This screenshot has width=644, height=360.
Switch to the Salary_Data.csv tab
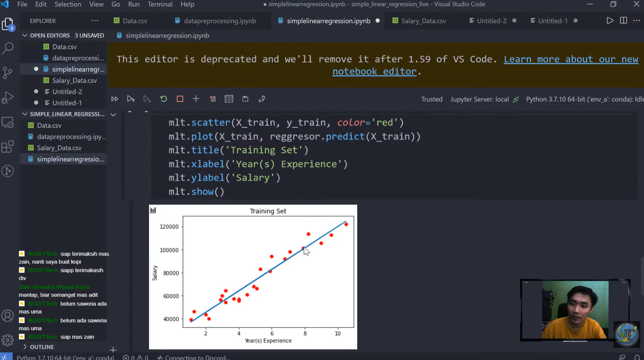point(424,20)
